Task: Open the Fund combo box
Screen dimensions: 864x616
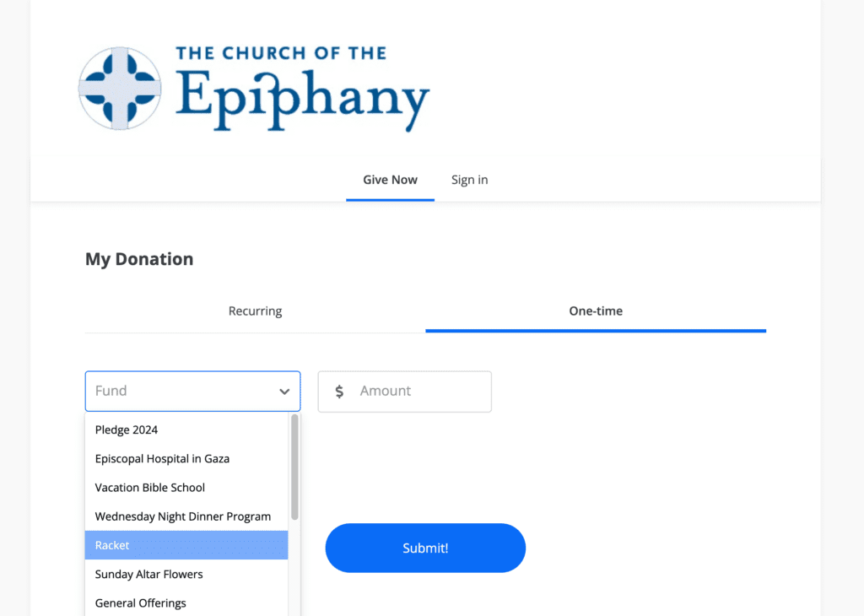Action: 193,392
